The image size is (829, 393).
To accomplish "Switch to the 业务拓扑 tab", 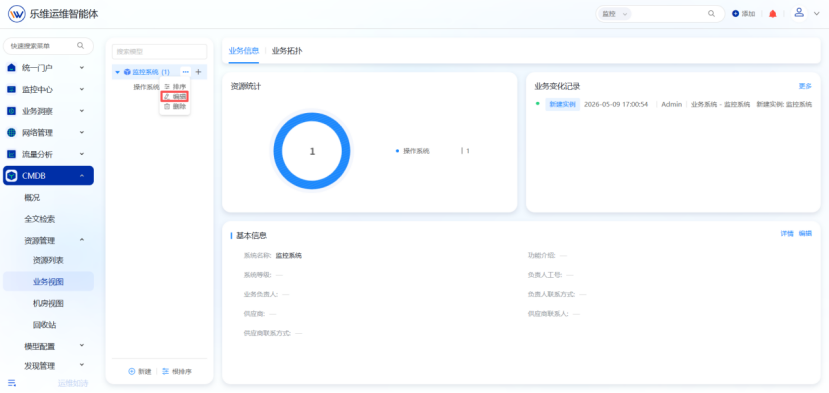I will tap(287, 51).
